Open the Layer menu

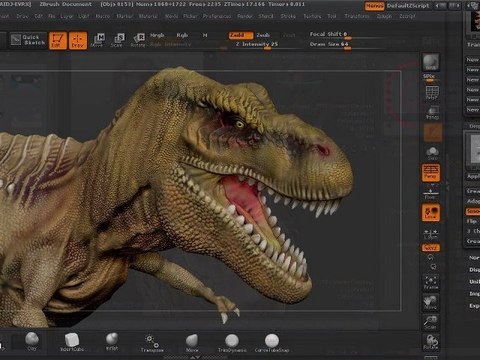67,16
